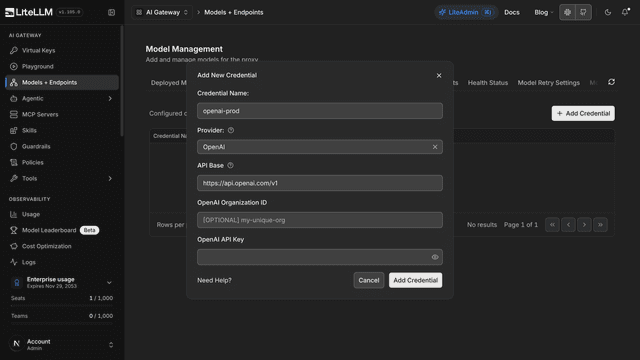Image resolution: width=640 pixels, height=360 pixels.
Task: Cancel the credential dialog
Action: 369,280
